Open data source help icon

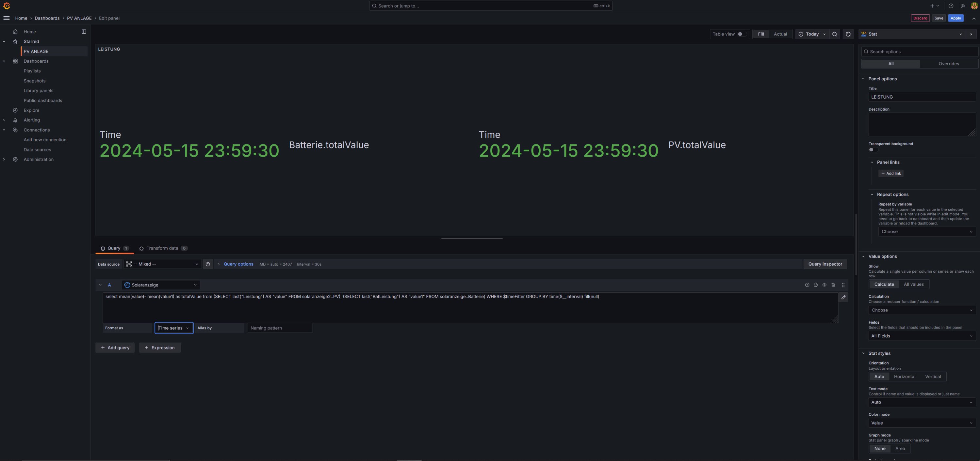point(208,264)
